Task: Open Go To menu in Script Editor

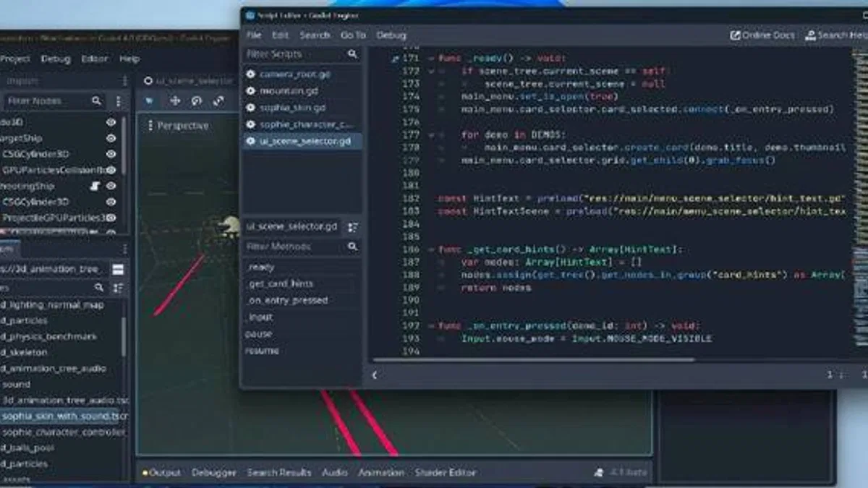Action: coord(353,35)
